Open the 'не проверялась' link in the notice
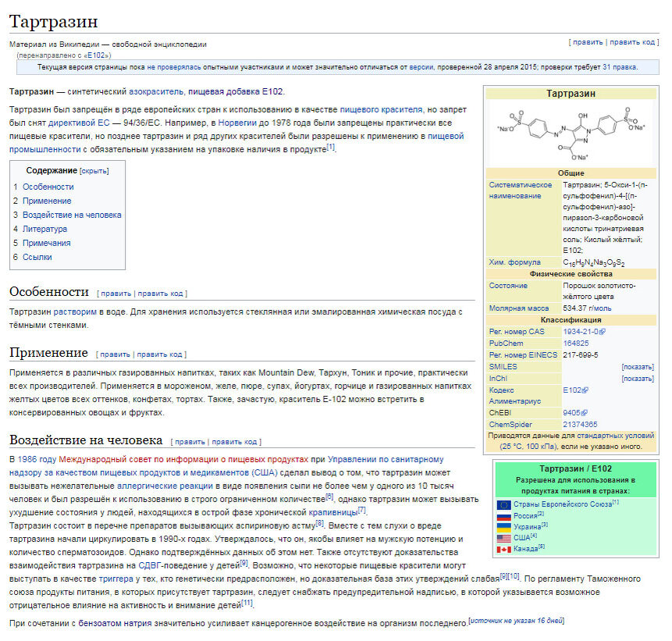The height and width of the screenshot is (641, 672). tap(173, 67)
